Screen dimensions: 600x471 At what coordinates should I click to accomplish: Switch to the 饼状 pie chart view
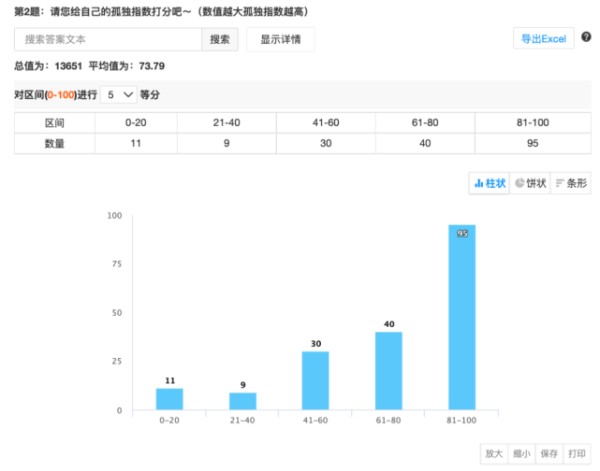530,183
